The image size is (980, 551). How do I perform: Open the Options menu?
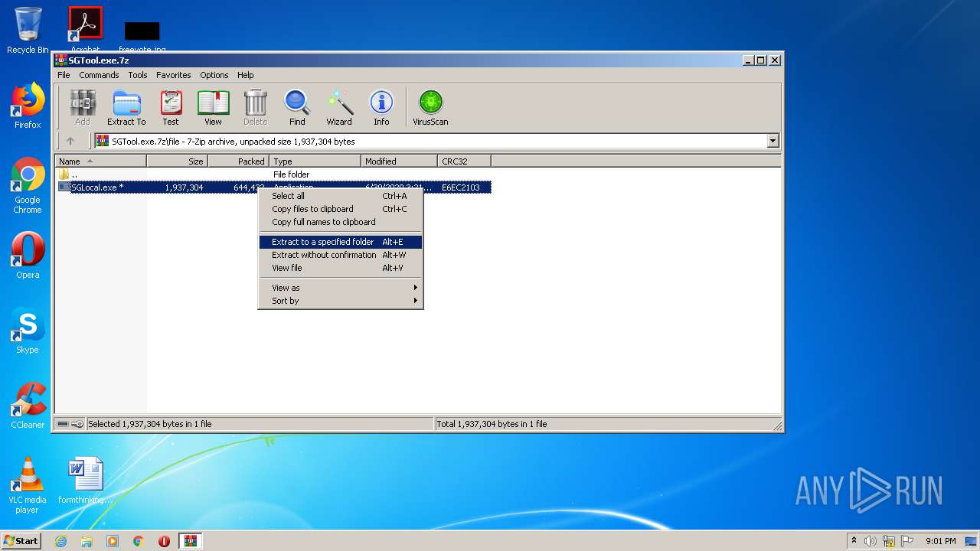(x=214, y=75)
